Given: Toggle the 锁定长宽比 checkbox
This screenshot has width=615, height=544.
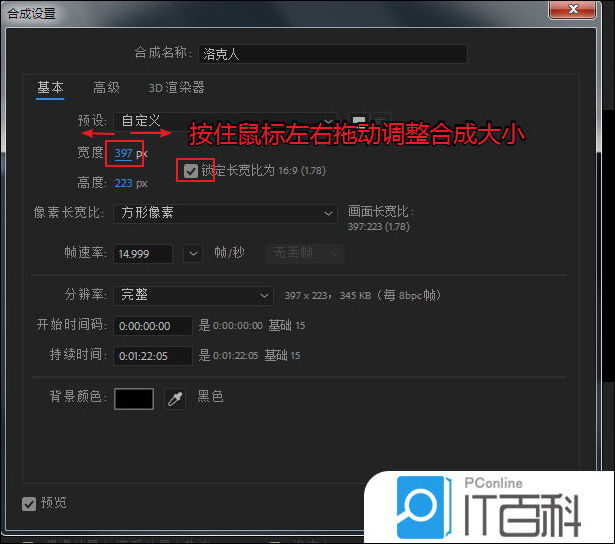Looking at the screenshot, I should click(x=191, y=171).
